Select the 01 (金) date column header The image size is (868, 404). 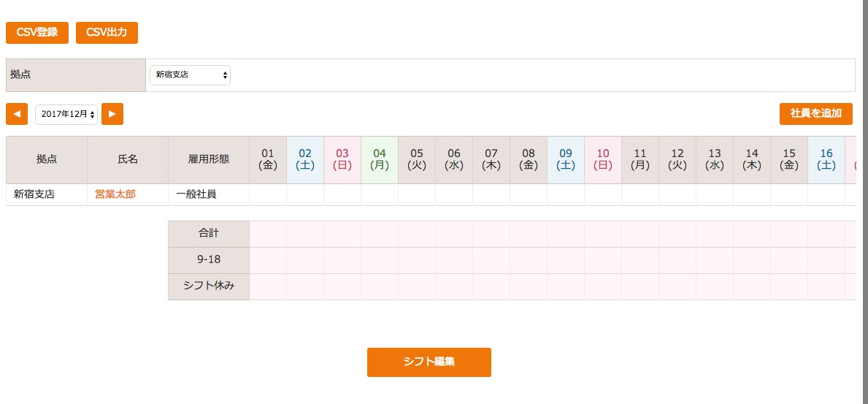click(268, 159)
